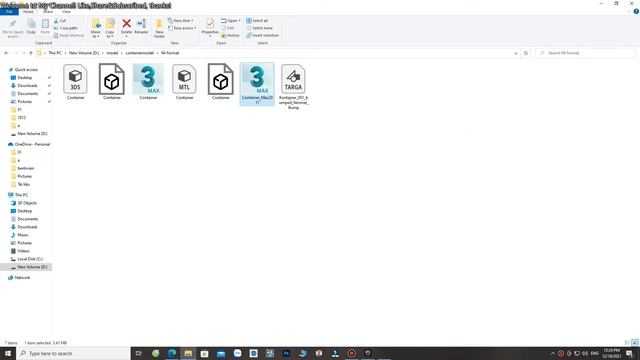Click the ENG language indicator in tray
Image resolution: width=640 pixels, height=360 pixels.
tap(595, 353)
